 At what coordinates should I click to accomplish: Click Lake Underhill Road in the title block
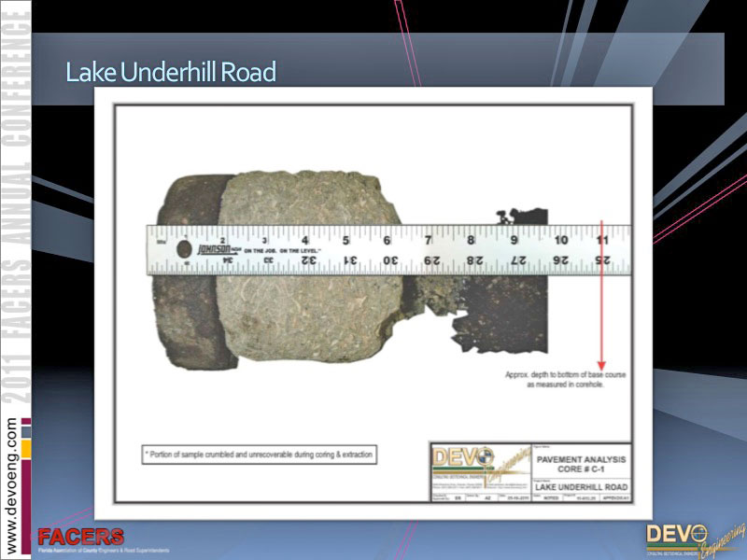tap(580, 487)
